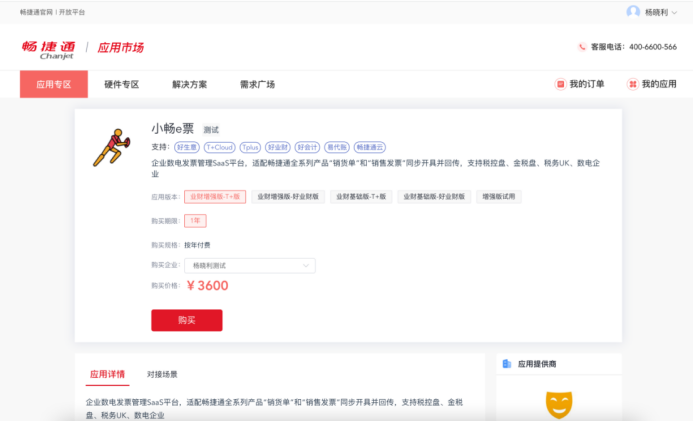Click the 畅捷通云 support tag
Viewport: 693px width, 422px height.
point(370,147)
